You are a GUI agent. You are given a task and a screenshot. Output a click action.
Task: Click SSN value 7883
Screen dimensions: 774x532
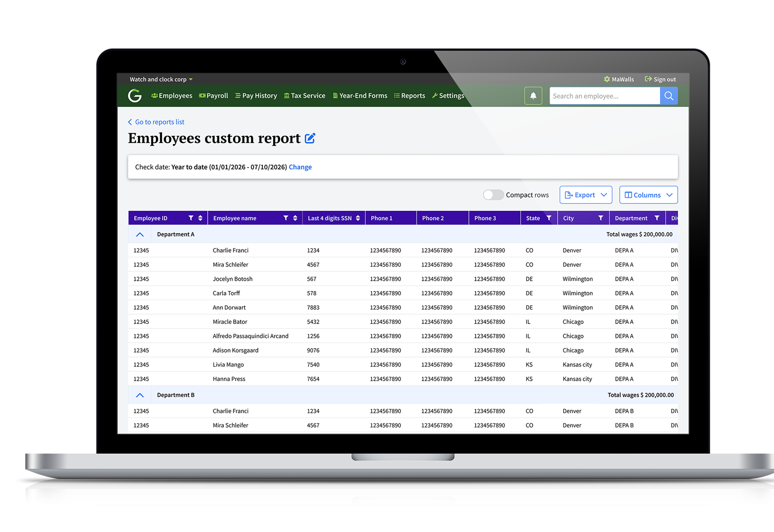313,307
